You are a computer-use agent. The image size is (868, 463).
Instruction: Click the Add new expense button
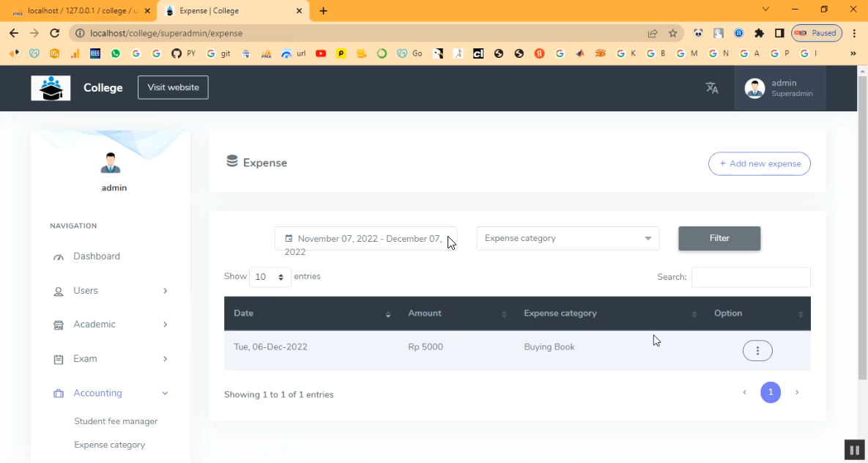(759, 164)
